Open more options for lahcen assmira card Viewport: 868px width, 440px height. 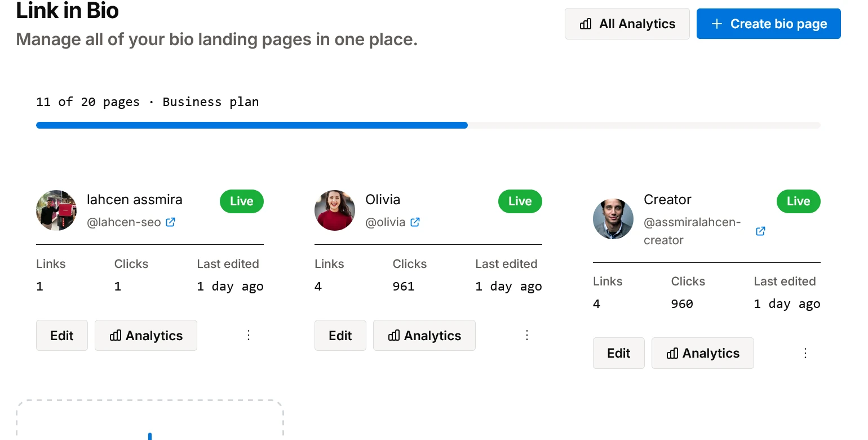tap(249, 336)
